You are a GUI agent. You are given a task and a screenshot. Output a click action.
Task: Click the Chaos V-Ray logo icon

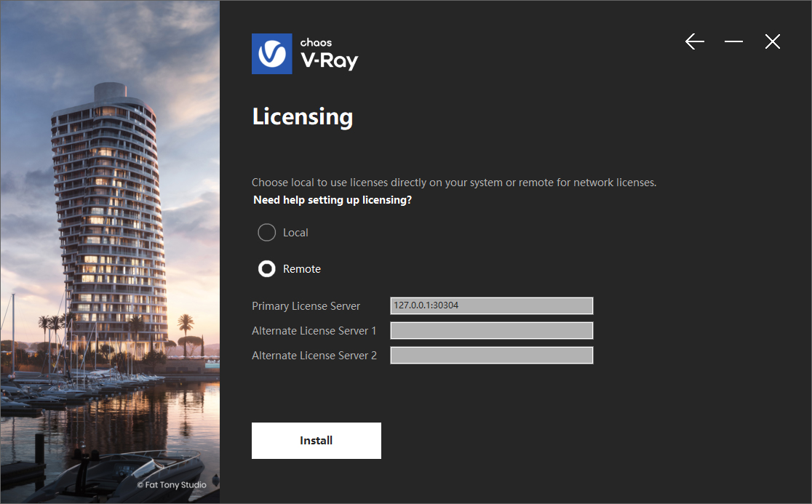pyautogui.click(x=272, y=54)
